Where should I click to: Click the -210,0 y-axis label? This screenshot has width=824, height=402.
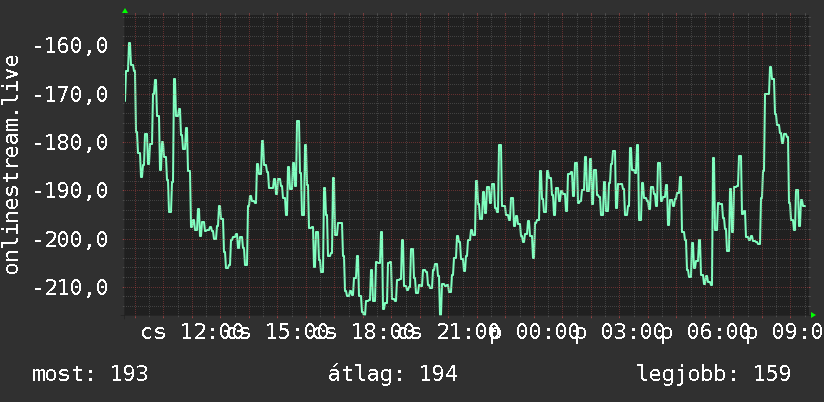pos(71,288)
